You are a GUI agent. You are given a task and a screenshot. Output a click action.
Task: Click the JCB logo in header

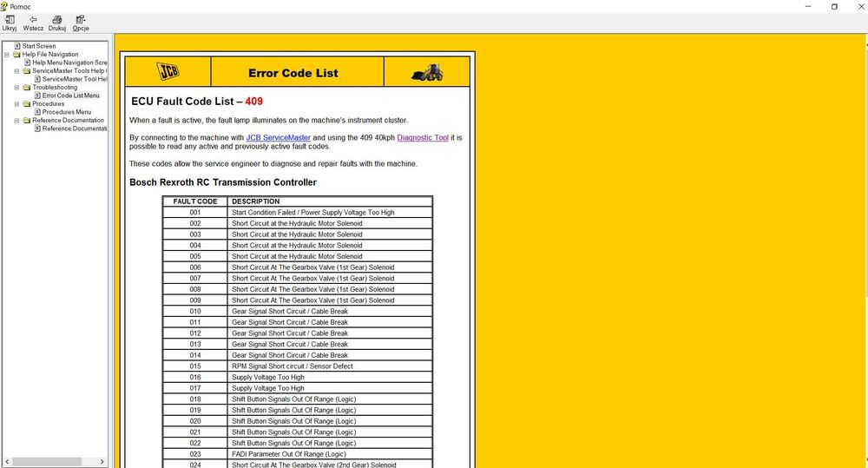tap(168, 71)
